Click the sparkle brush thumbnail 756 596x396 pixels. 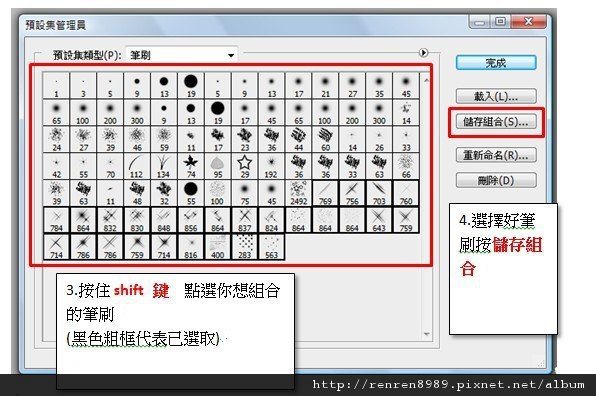(352, 193)
